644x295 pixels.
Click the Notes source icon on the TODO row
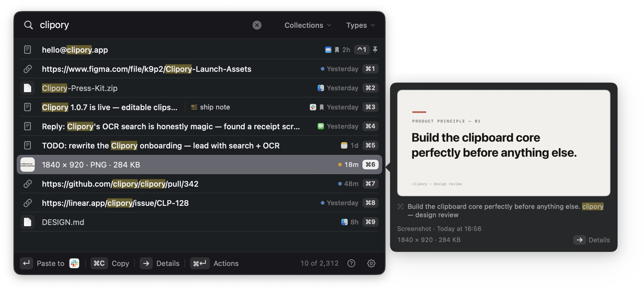[x=344, y=145]
